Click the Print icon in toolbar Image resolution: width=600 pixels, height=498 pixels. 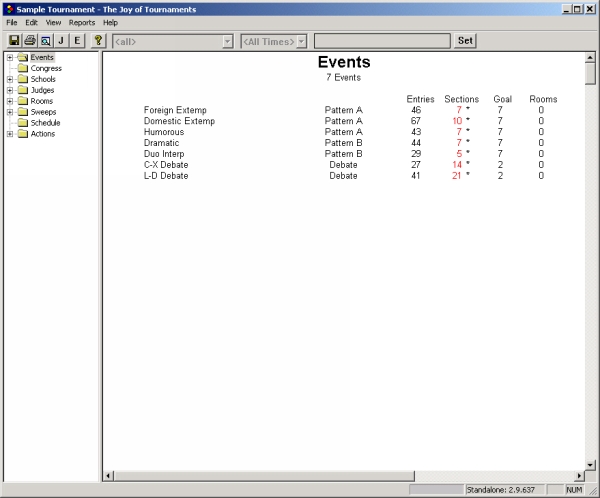(x=30, y=41)
